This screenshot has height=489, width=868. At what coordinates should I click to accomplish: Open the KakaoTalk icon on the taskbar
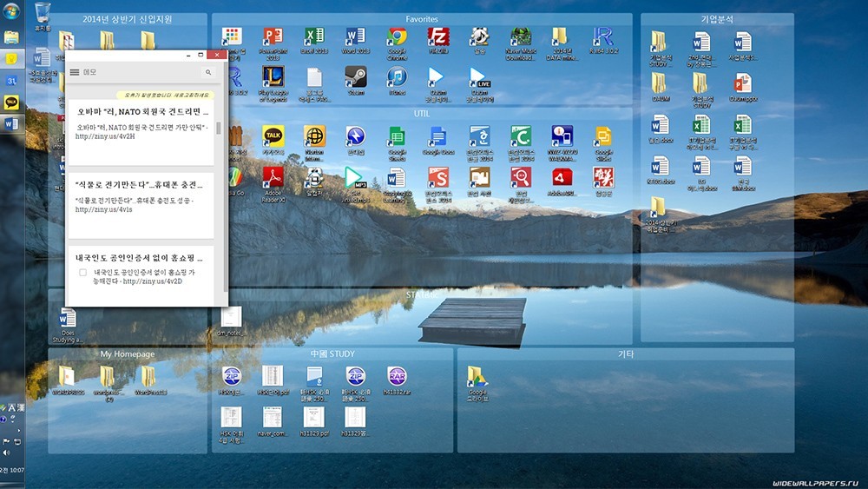[11, 102]
